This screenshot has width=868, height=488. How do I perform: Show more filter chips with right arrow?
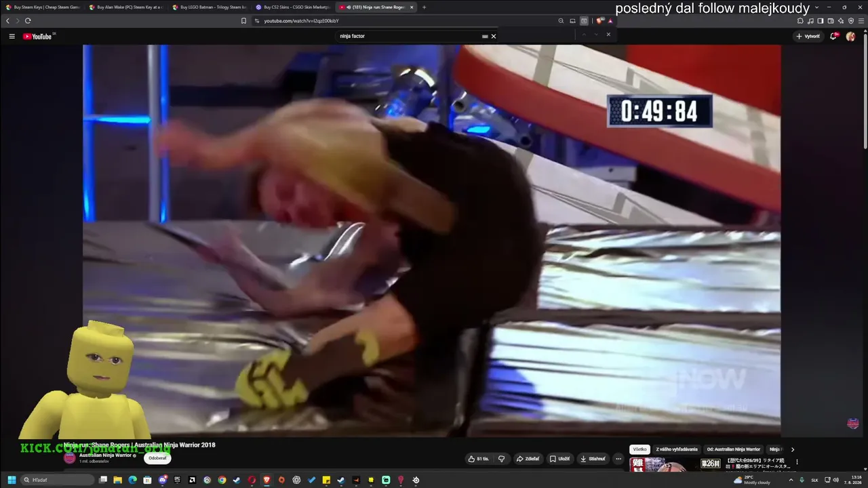[793, 449]
